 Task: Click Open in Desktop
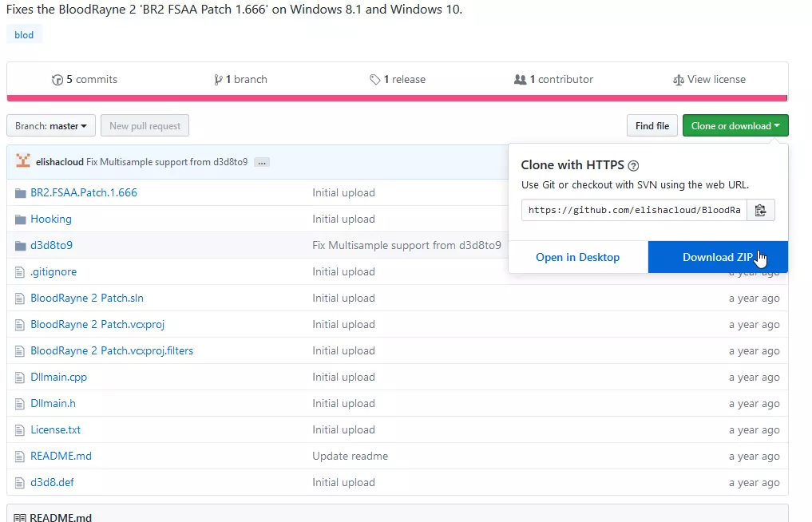pyautogui.click(x=577, y=257)
